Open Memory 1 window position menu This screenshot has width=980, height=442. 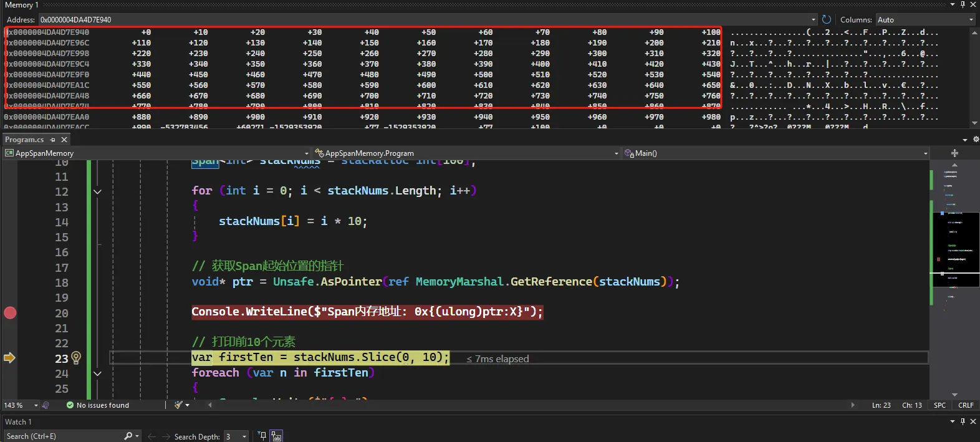pos(953,4)
